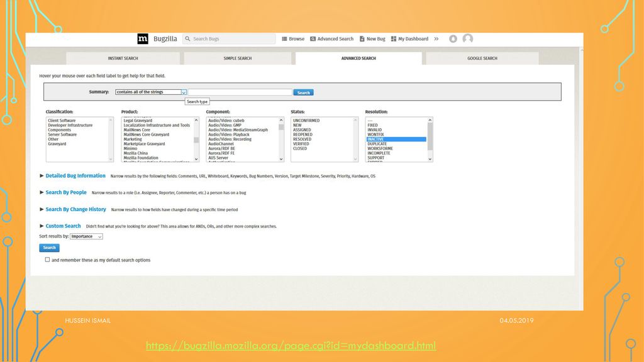The width and height of the screenshot is (644, 362).
Task: Click the Search button beside the Summary field
Action: click(x=304, y=93)
